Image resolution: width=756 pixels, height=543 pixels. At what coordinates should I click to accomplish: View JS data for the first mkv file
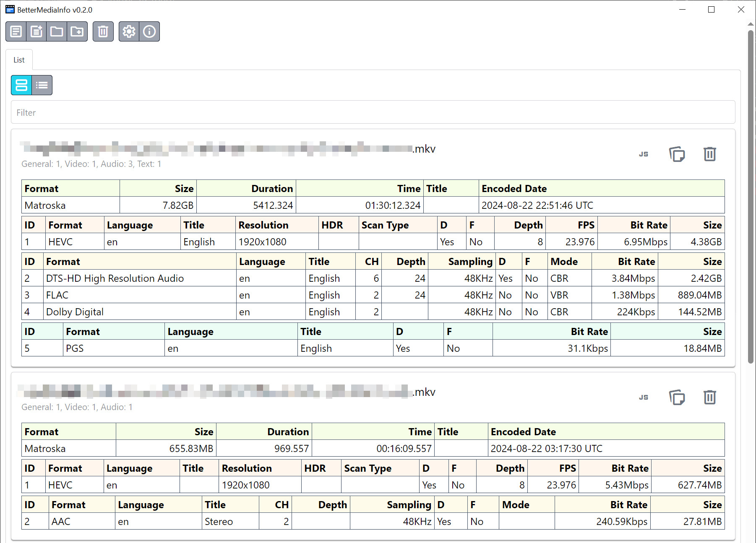(643, 154)
